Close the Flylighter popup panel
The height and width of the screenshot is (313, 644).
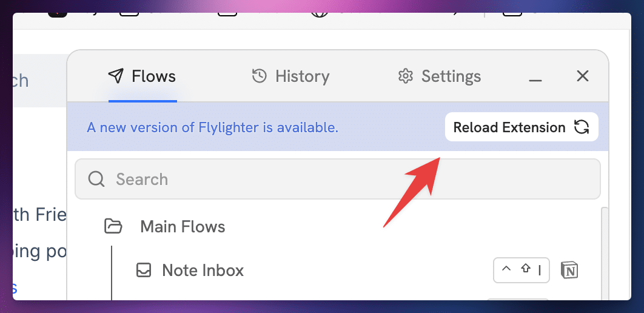coord(582,76)
